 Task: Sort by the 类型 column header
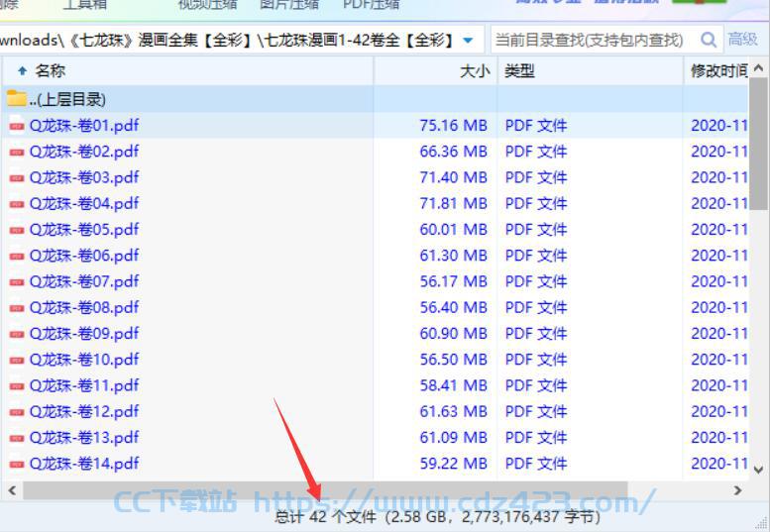(591, 71)
